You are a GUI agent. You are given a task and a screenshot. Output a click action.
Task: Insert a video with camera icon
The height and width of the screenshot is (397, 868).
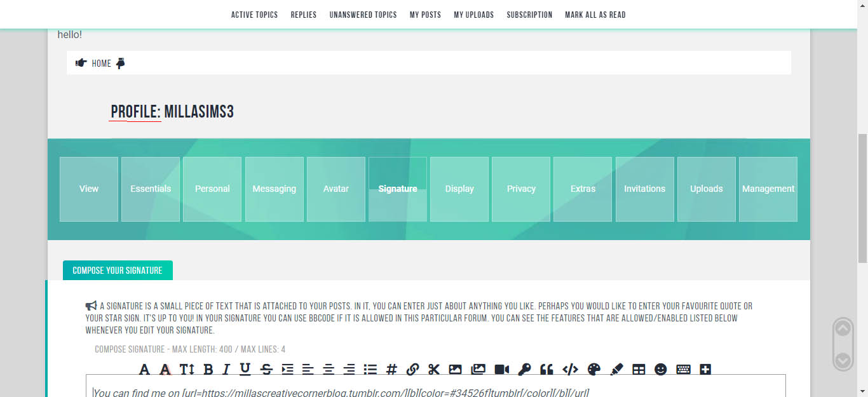502,369
